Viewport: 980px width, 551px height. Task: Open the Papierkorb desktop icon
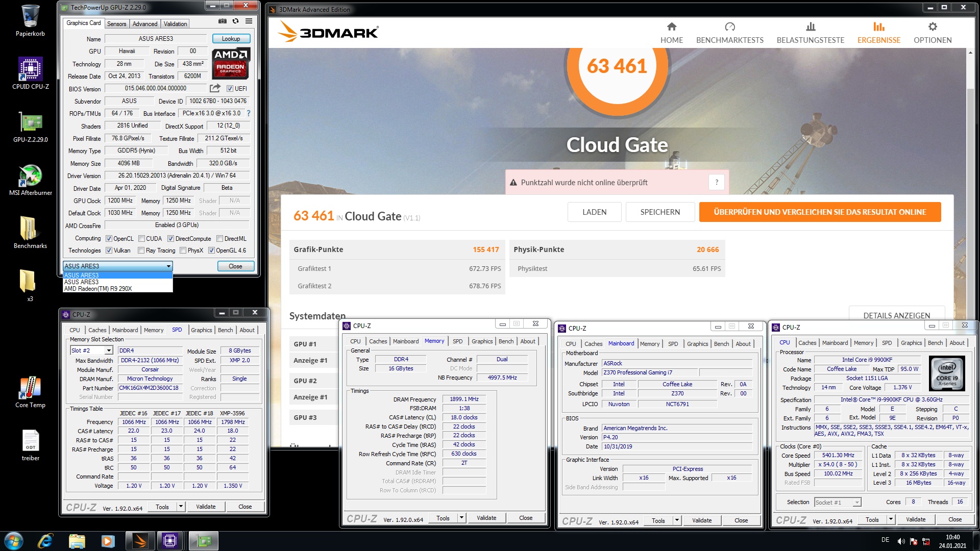[x=30, y=21]
